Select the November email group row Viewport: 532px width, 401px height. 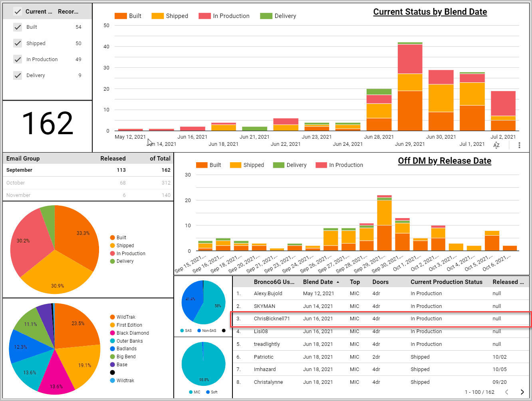[88, 195]
